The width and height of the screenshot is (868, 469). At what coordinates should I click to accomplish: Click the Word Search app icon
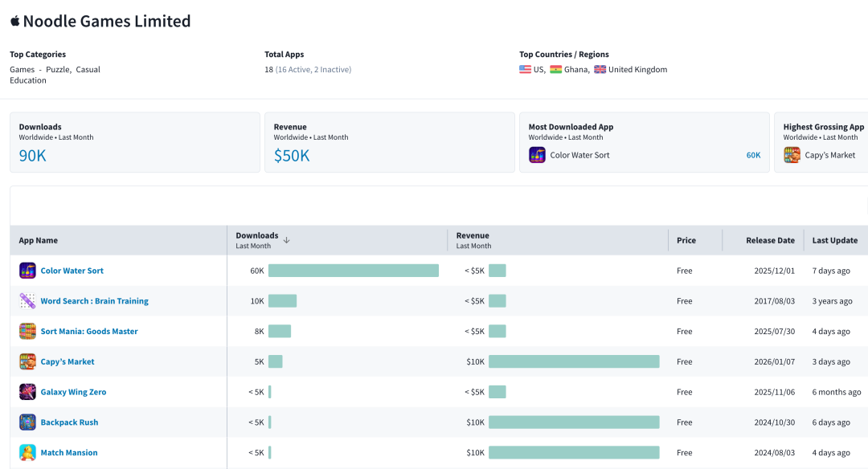point(27,301)
